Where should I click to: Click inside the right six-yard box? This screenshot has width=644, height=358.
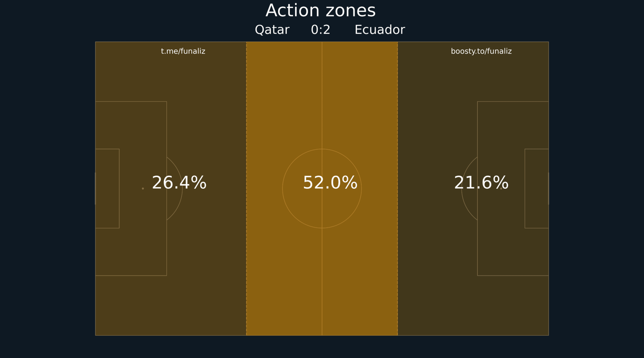point(537,188)
